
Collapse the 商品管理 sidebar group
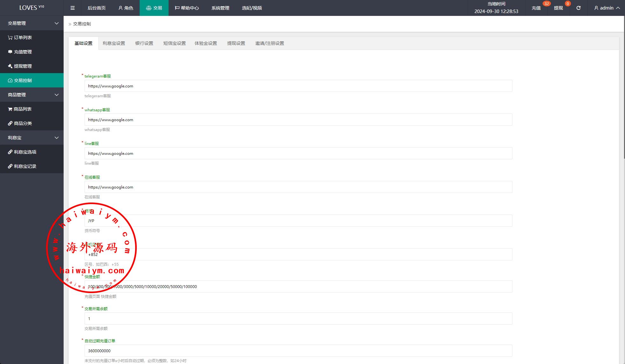pos(32,95)
